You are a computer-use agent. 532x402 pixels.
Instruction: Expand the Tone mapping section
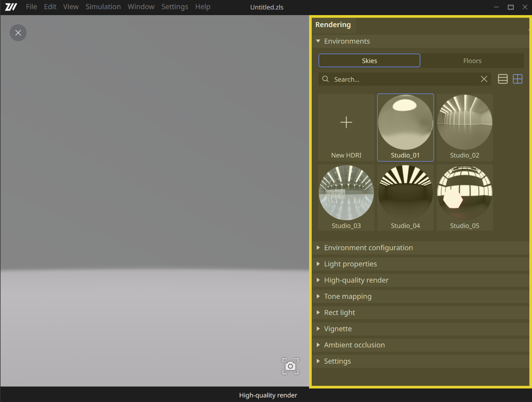click(x=348, y=296)
